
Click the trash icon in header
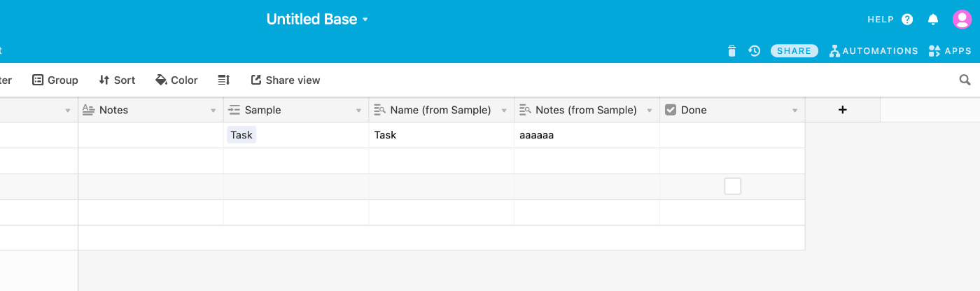[731, 50]
